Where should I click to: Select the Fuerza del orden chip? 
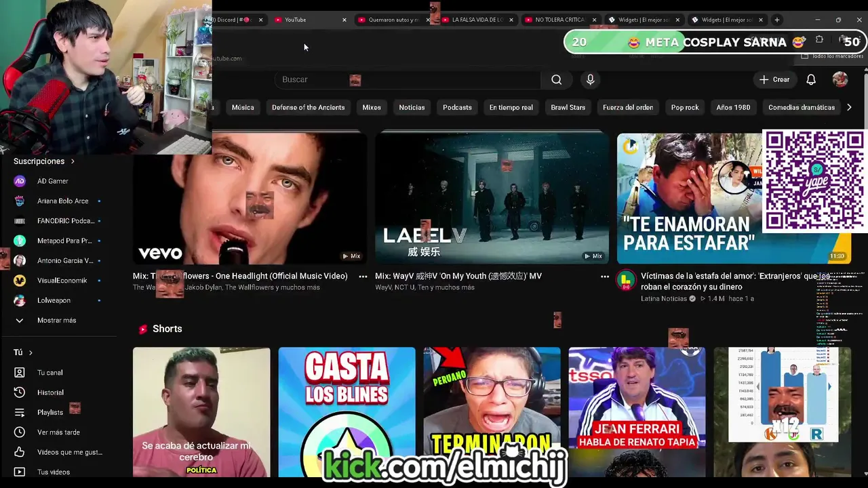tap(628, 107)
